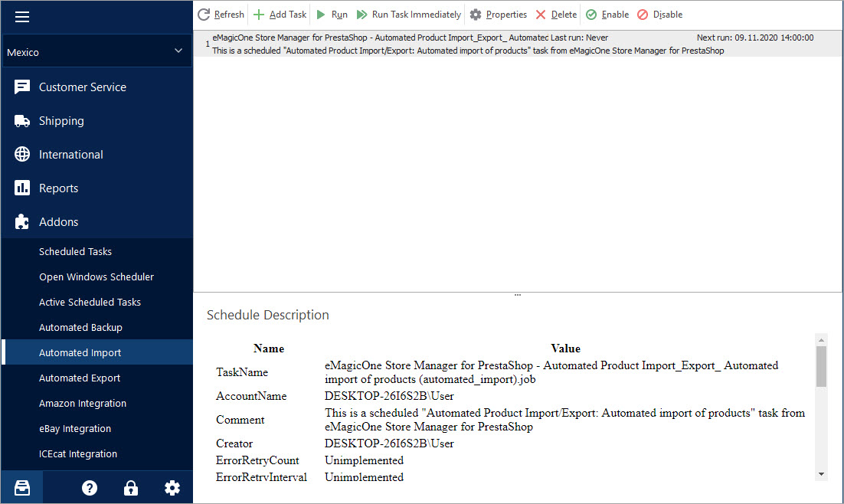Click the Run label

339,15
